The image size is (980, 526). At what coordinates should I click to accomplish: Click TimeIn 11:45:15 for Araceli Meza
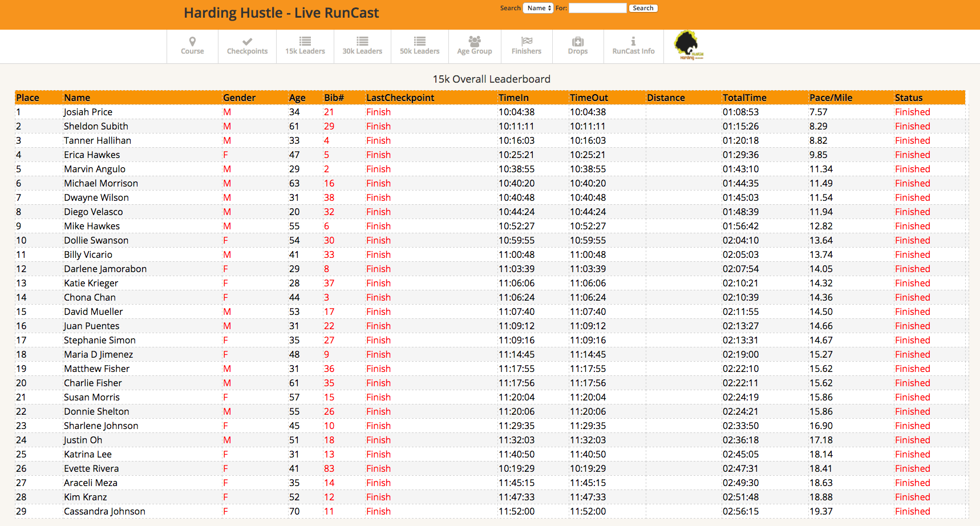click(x=517, y=483)
